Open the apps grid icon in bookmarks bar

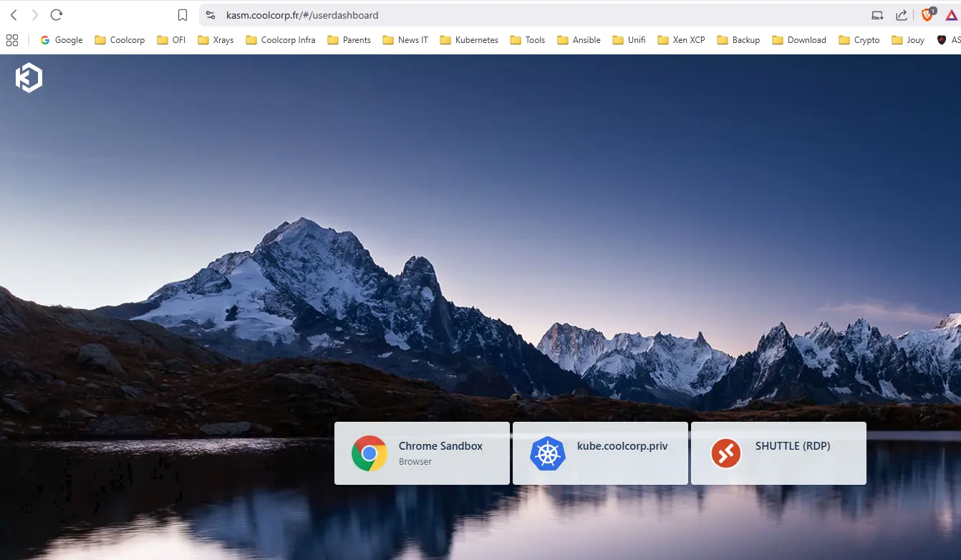(12, 40)
